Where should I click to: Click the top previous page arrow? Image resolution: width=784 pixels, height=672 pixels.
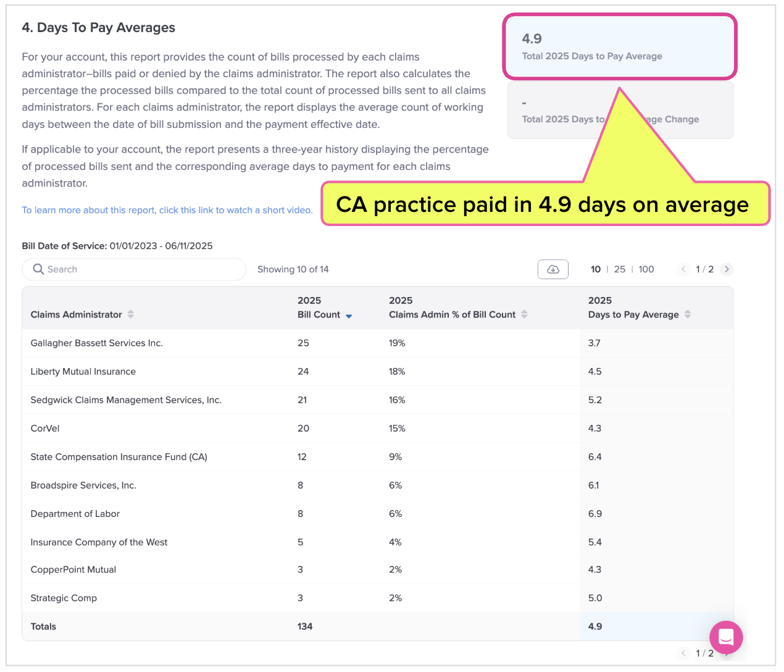683,269
